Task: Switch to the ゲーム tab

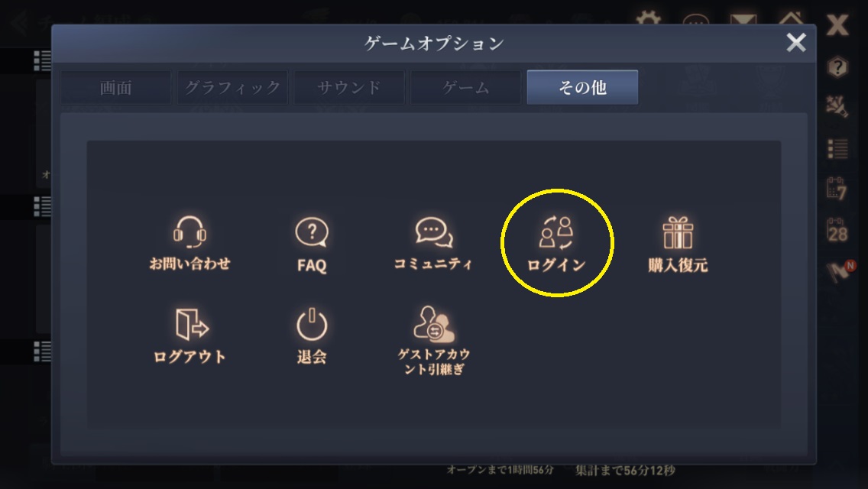Action: point(466,88)
